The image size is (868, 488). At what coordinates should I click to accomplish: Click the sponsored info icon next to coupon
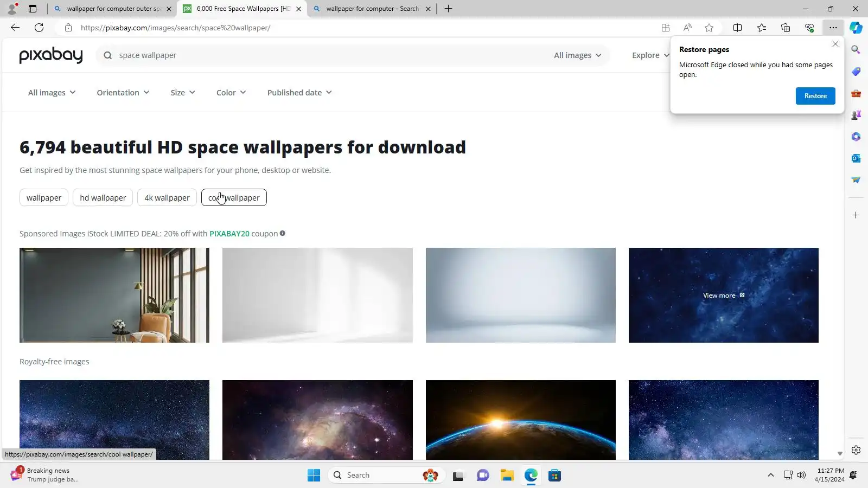[x=283, y=234]
